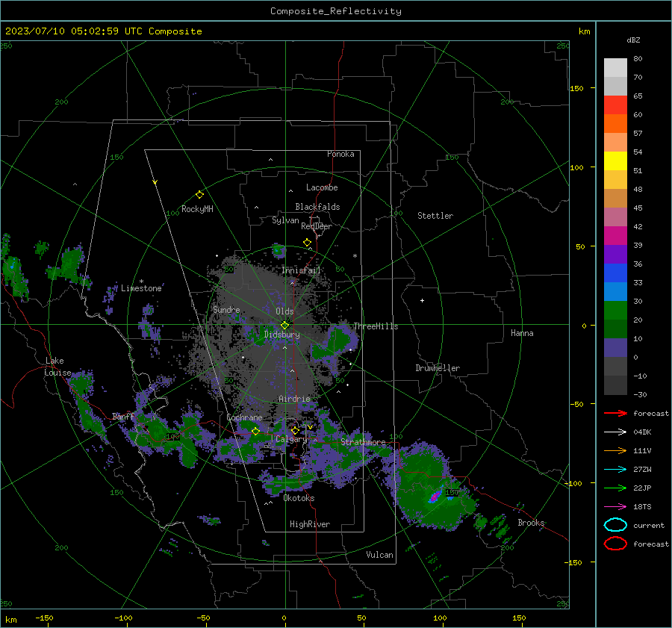Viewport: 672px width, 628px height.
Task: Click the Sylvan label
Action: click(285, 220)
